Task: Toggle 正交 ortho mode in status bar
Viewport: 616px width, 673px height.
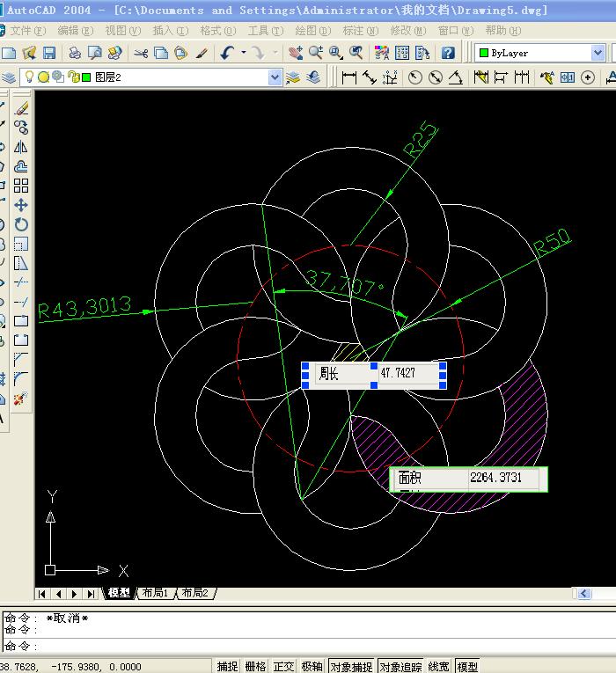Action: (x=283, y=666)
